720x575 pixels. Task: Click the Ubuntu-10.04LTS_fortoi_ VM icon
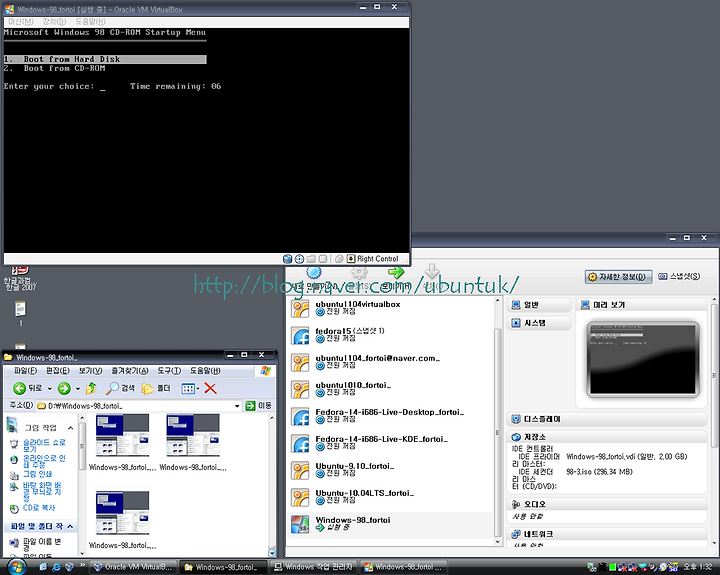300,498
